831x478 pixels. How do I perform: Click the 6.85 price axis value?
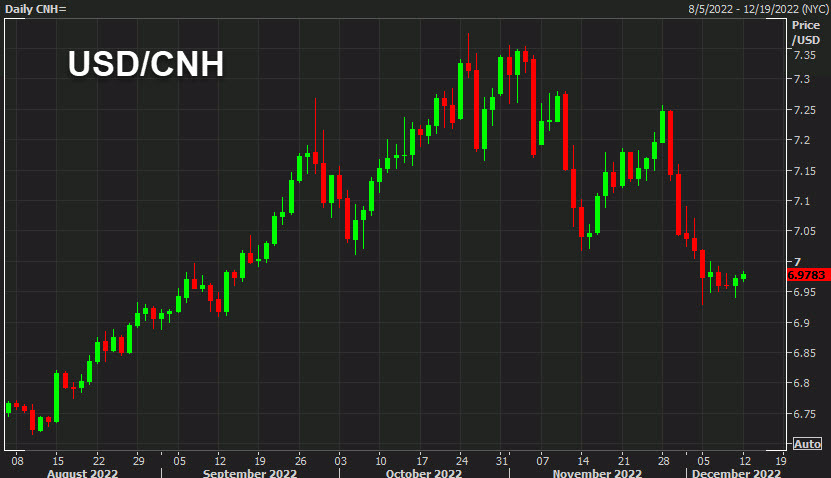click(x=805, y=353)
